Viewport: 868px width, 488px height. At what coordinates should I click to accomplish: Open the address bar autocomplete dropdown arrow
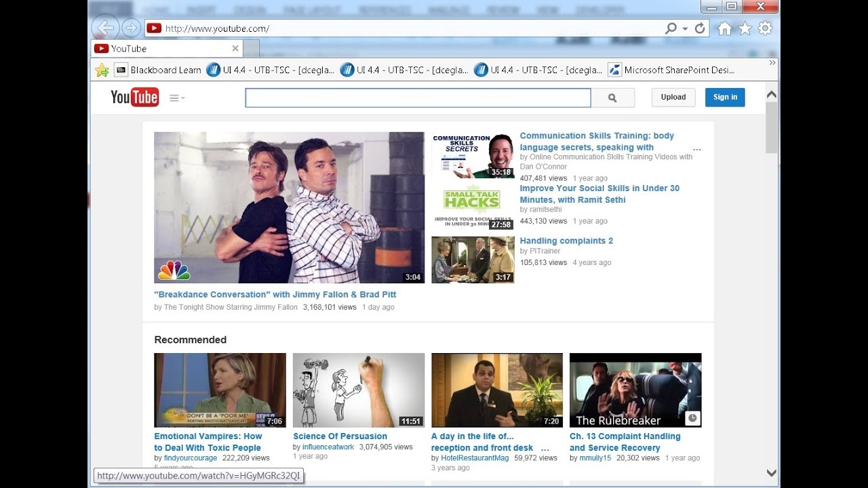tap(685, 28)
